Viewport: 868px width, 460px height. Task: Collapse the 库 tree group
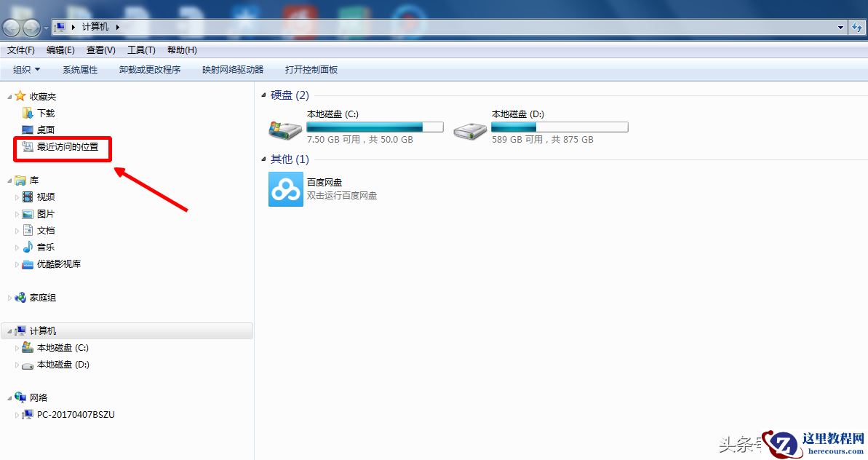9,181
